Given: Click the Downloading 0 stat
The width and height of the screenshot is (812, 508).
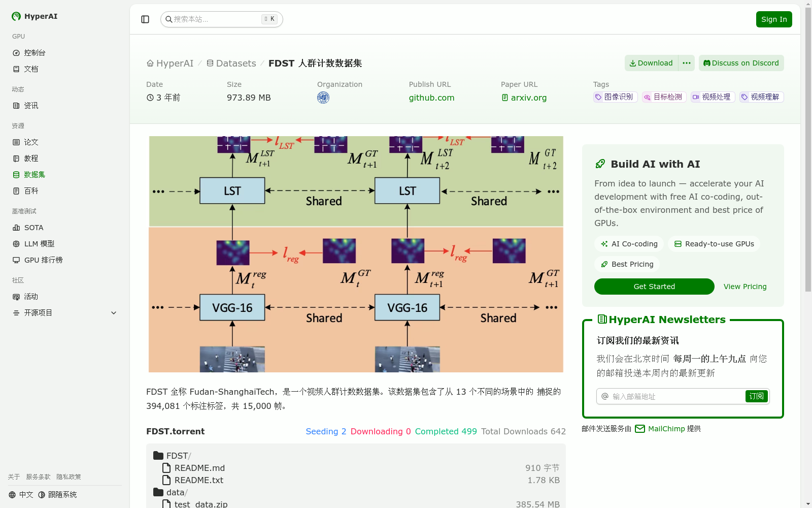Looking at the screenshot, I should point(381,431).
